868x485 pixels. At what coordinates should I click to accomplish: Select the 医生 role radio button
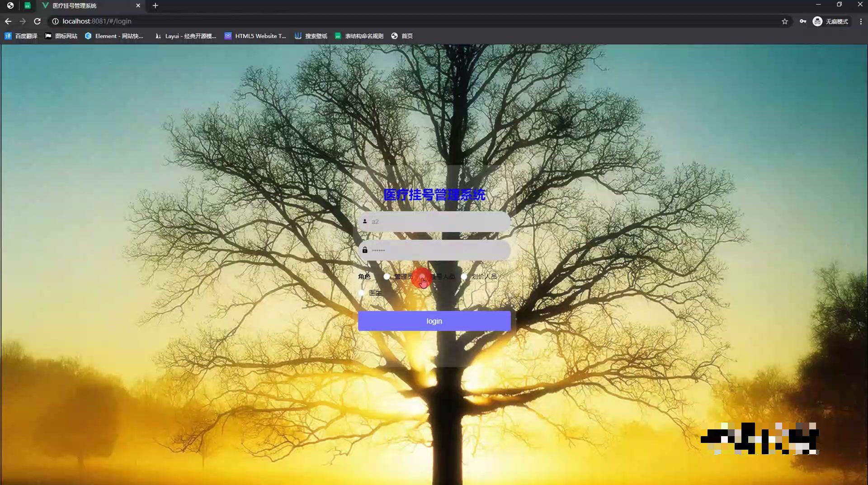(361, 293)
